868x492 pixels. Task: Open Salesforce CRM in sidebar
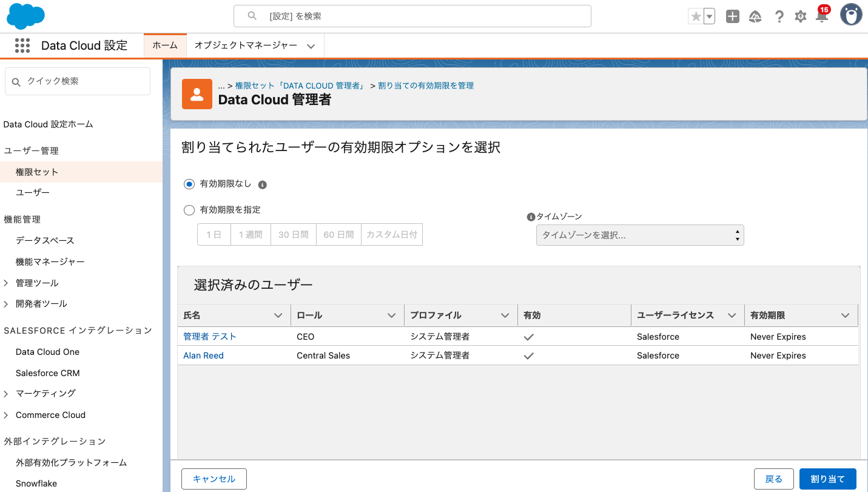point(48,373)
